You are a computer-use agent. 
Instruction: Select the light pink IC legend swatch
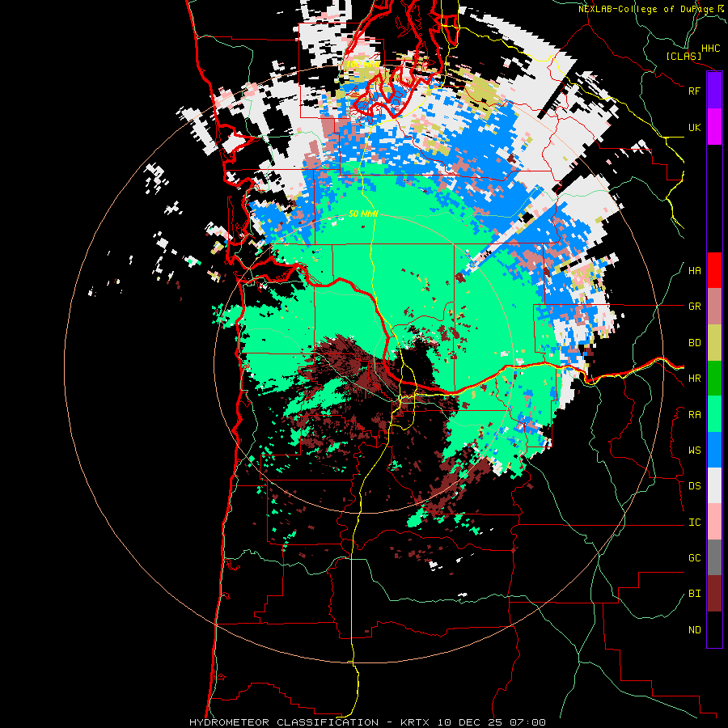point(714,522)
